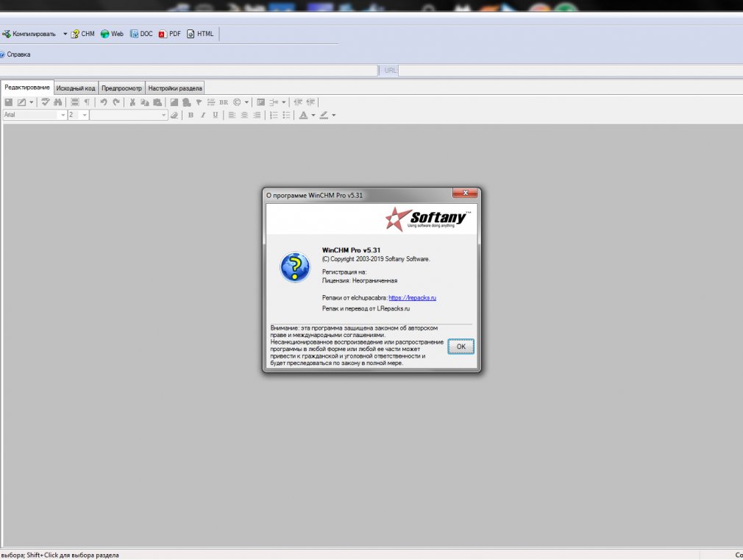Increase the paragraph indent
Image resolution: width=743 pixels, height=560 pixels.
(x=310, y=102)
